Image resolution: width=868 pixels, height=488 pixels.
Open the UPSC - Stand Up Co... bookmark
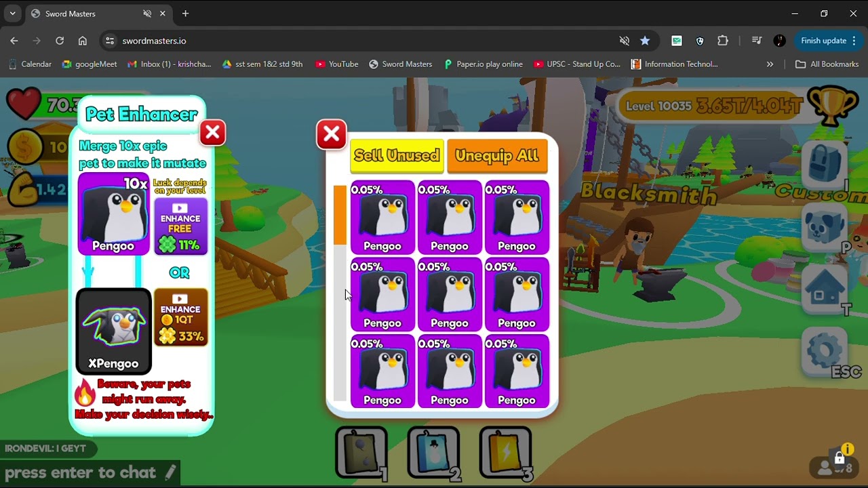(577, 64)
